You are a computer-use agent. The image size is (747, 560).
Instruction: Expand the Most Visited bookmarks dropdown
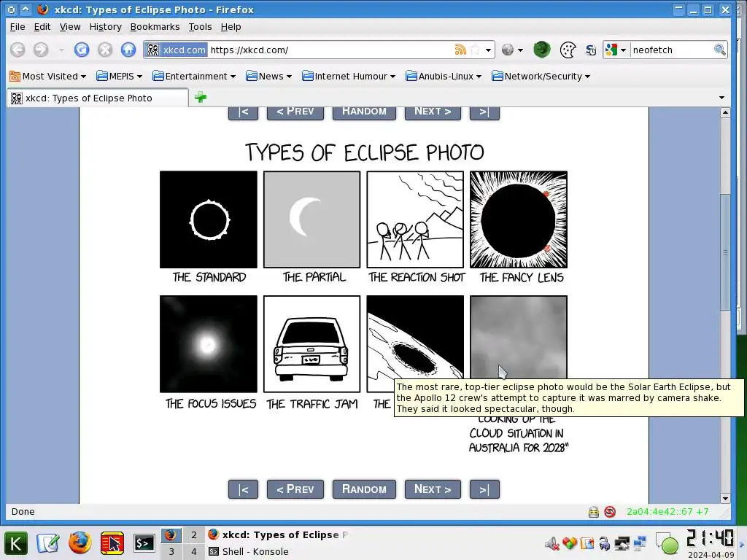pyautogui.click(x=47, y=76)
